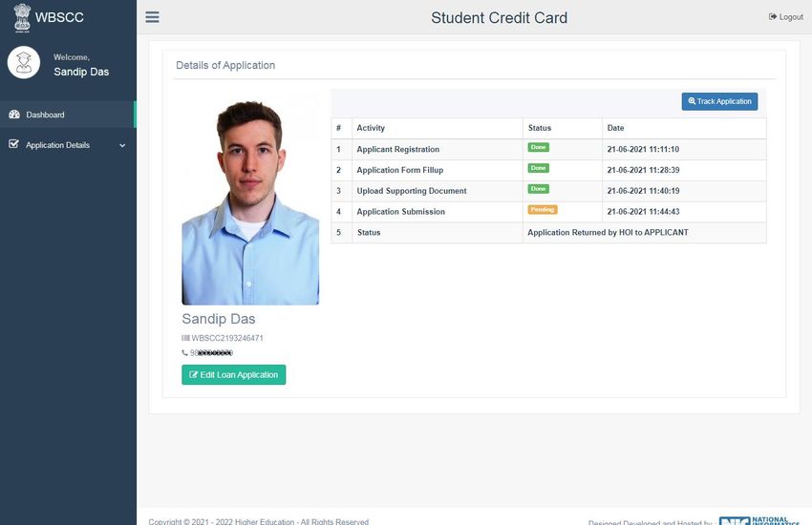Click the government emblem logo beside WBSCC

click(x=22, y=17)
